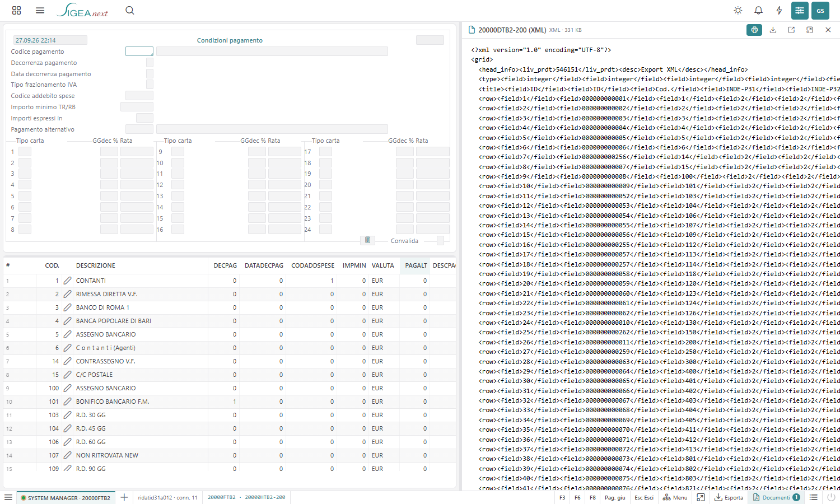Toggle the Decorrenza pagamento checkbox
Viewport: 840px width, 504px height.
pyautogui.click(x=150, y=62)
